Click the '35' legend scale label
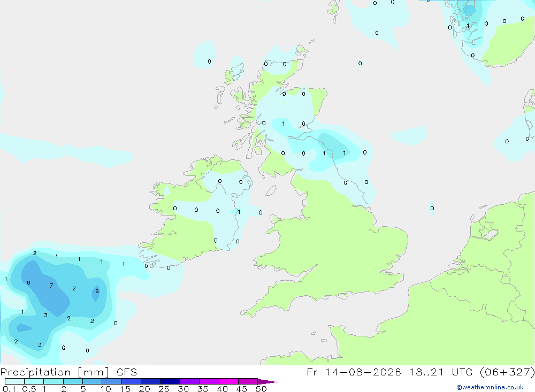Viewport: 535px width, 392px height. (203, 389)
